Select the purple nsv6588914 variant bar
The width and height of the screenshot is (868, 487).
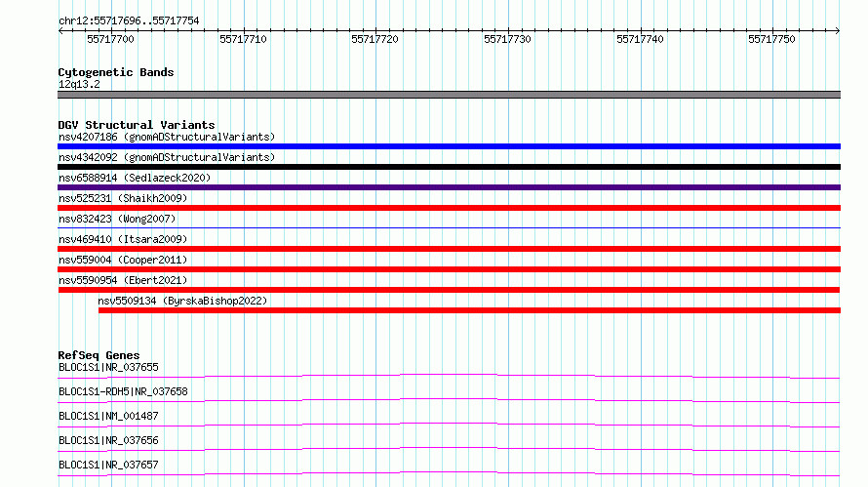449,187
